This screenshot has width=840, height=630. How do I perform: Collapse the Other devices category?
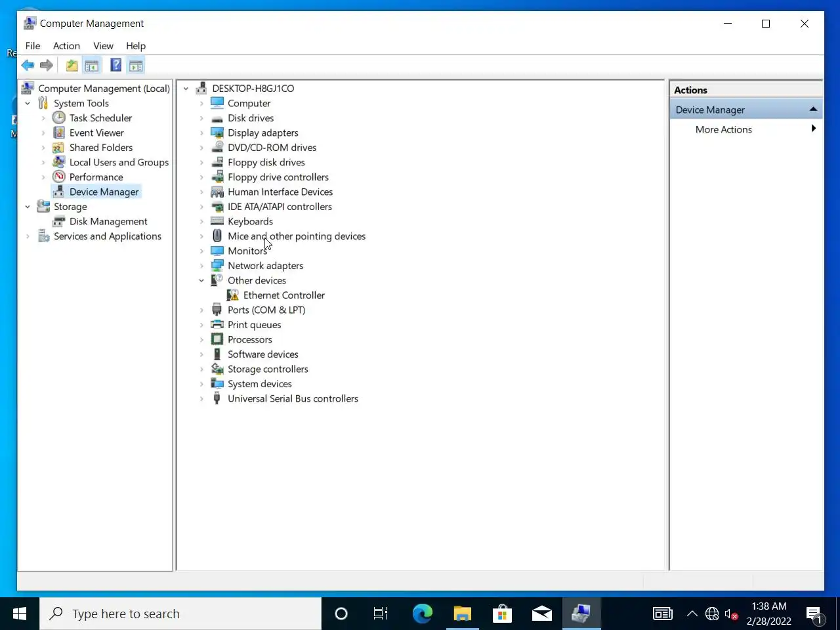pos(201,280)
